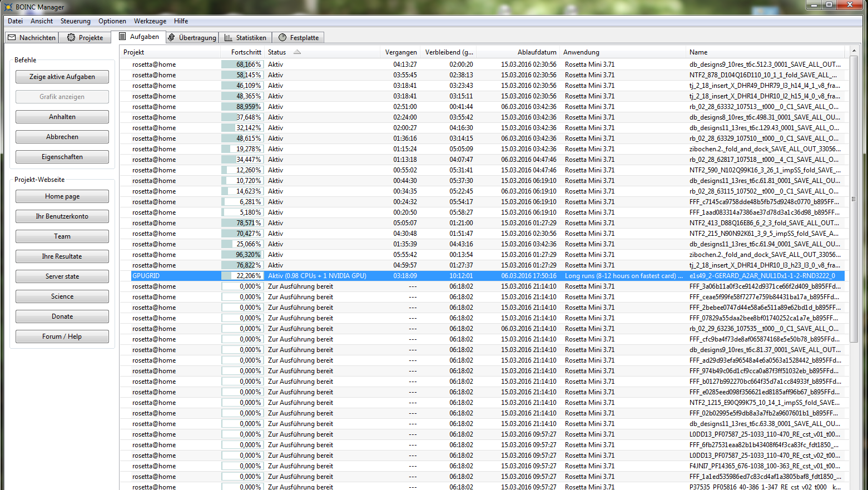Click the Team button
Screen dimensions: 868x490
click(x=62, y=236)
